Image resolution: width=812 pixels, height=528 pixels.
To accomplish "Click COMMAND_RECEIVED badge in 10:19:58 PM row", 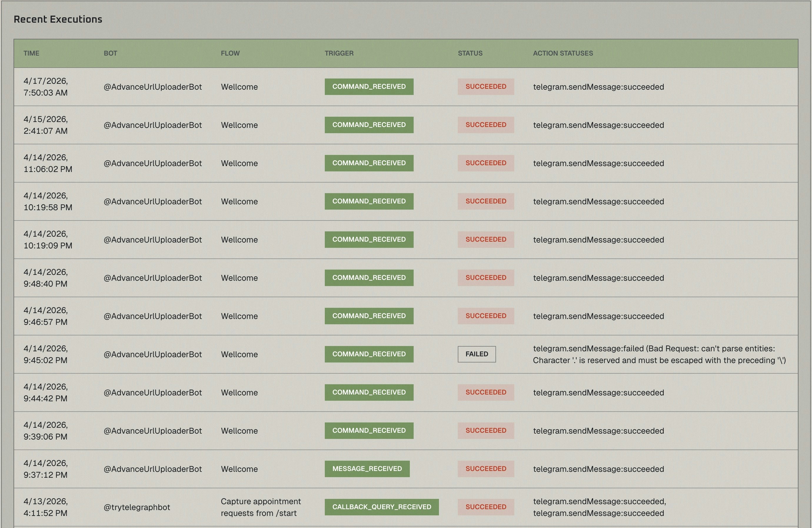I will 369,201.
